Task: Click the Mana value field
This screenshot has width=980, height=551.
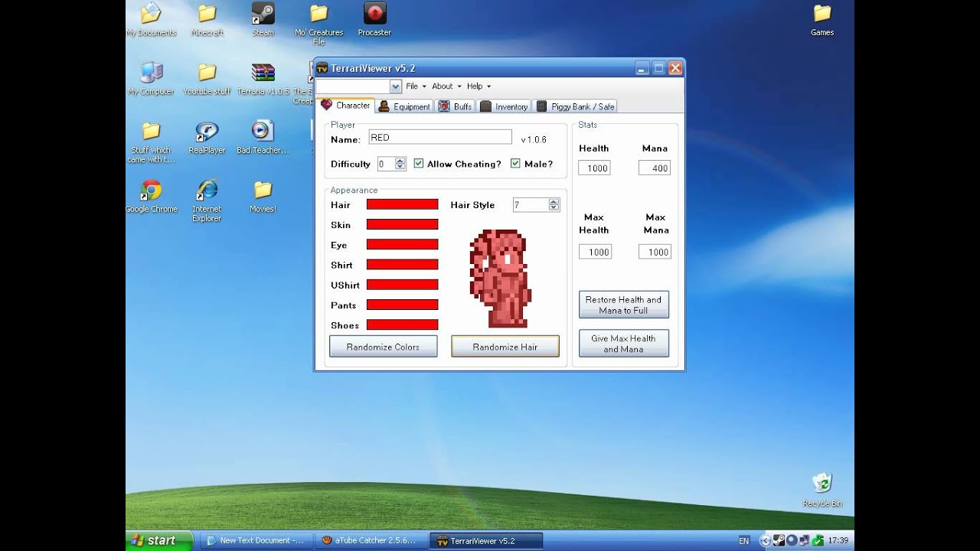Action: pyautogui.click(x=655, y=168)
